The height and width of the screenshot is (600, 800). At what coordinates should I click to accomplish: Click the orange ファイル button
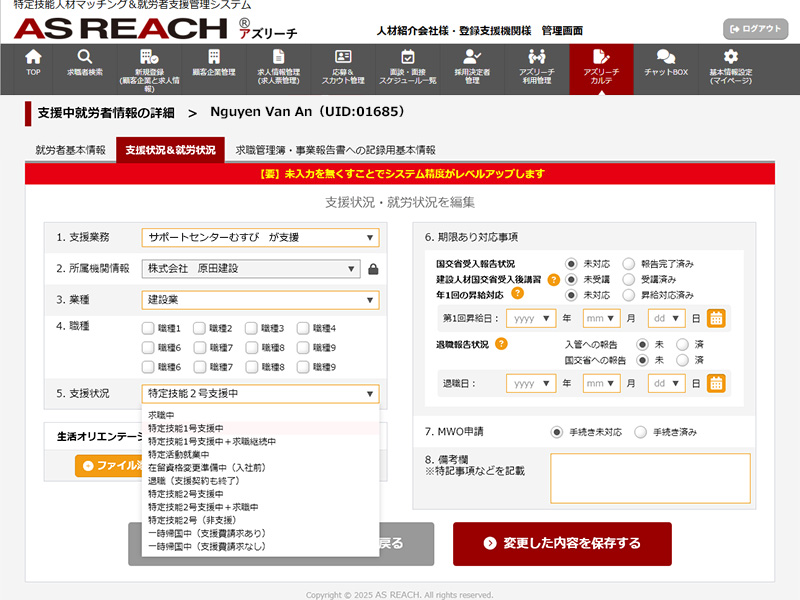coord(109,466)
